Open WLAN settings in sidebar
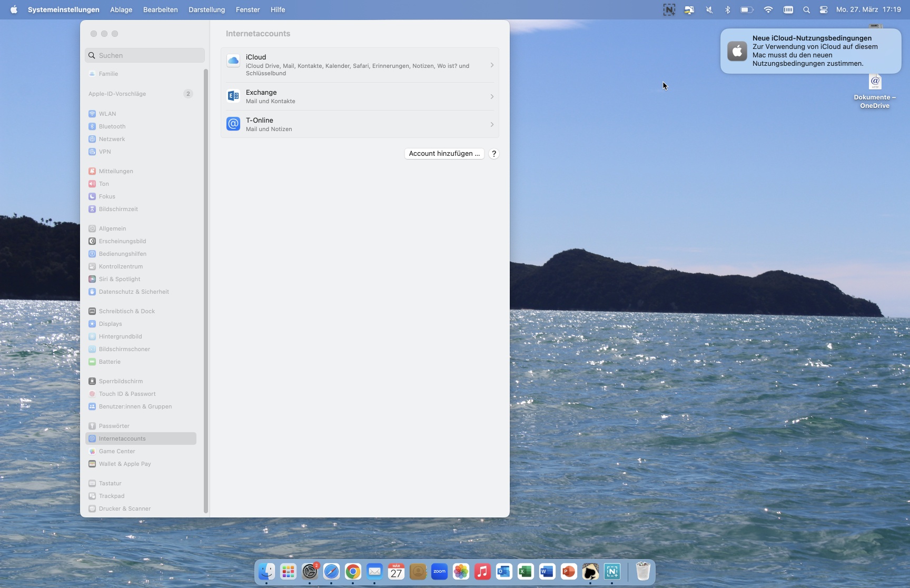The height and width of the screenshot is (588, 910). tap(107, 114)
